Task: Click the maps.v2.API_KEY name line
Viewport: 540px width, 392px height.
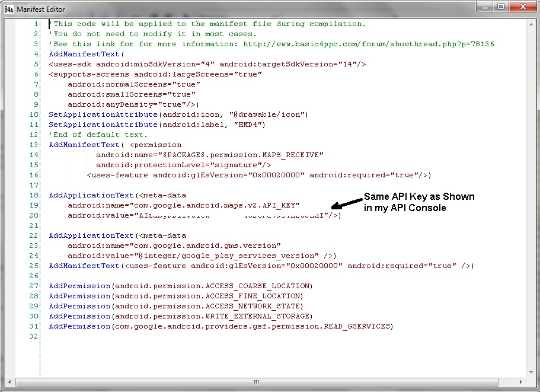Action: pyautogui.click(x=184, y=205)
